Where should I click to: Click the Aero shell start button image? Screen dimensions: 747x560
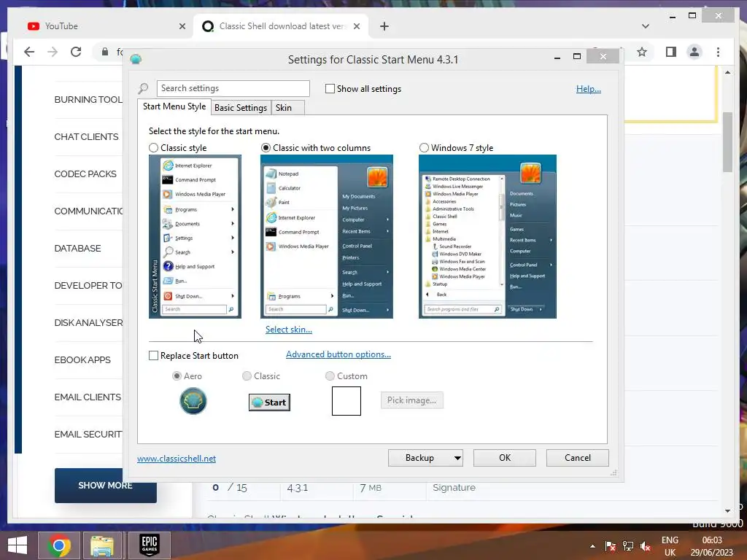pyautogui.click(x=193, y=401)
